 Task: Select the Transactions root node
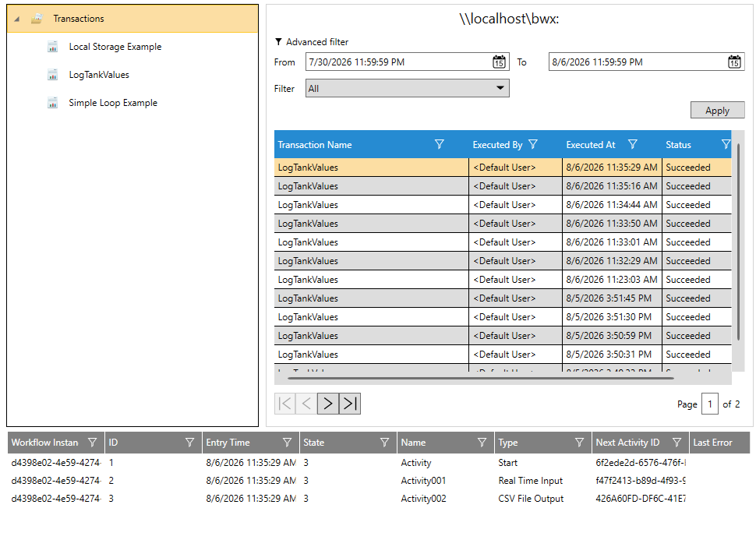tap(132, 19)
